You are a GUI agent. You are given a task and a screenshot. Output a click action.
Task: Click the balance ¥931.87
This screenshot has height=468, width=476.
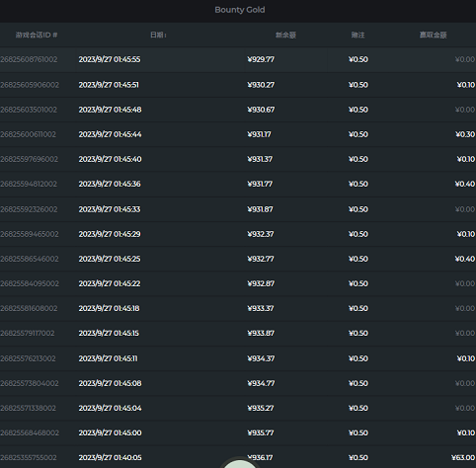click(260, 209)
